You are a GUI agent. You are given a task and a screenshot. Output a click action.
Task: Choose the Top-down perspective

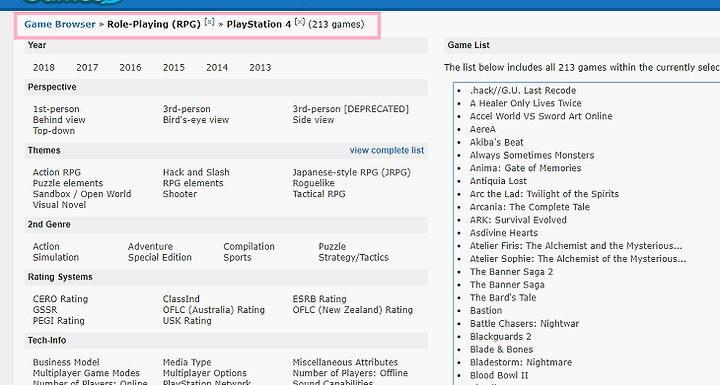(54, 131)
